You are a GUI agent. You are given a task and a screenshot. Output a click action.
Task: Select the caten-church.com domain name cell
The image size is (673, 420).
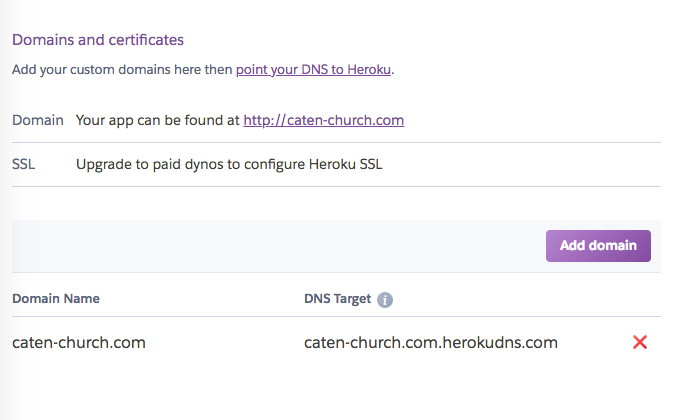tap(79, 342)
